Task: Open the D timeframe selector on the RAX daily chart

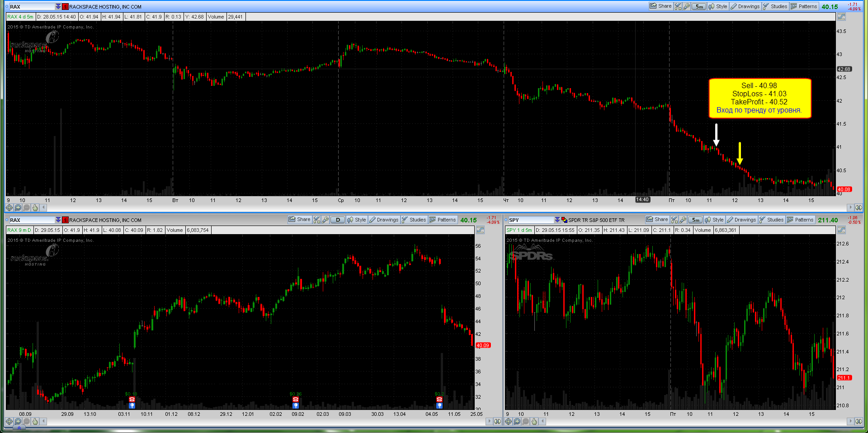Action: coord(338,220)
